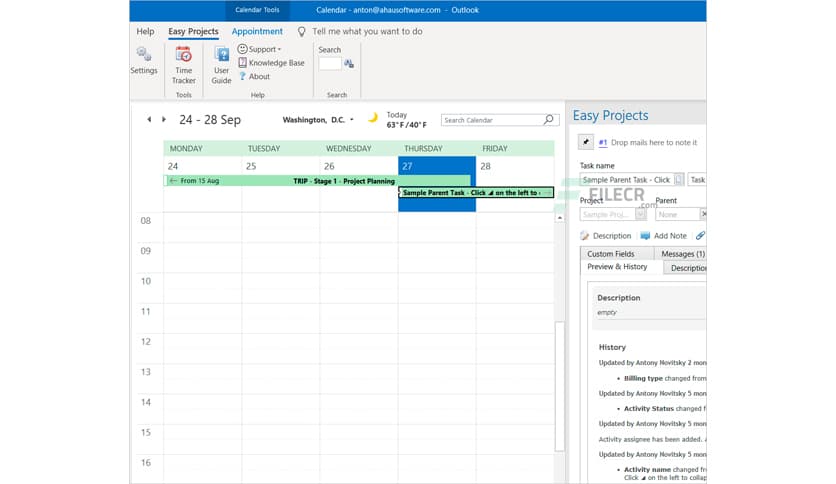Open the Description tab

click(686, 268)
